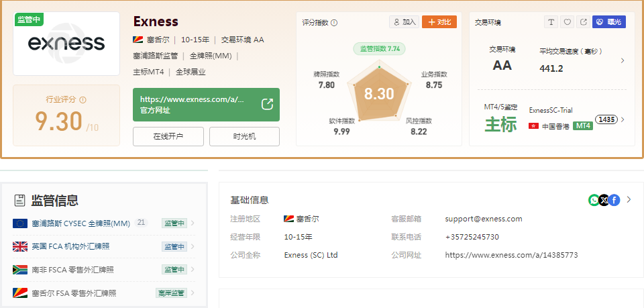
Task: Click the 业务指数 8.75 score
Action: point(434,85)
